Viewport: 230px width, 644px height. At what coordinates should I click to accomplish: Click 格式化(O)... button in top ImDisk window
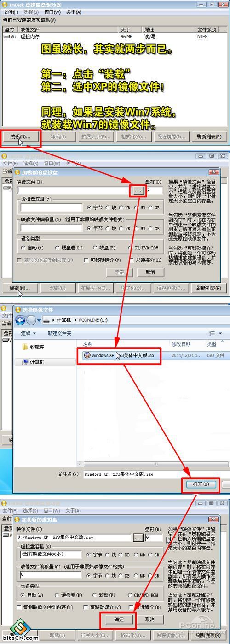pos(133,136)
